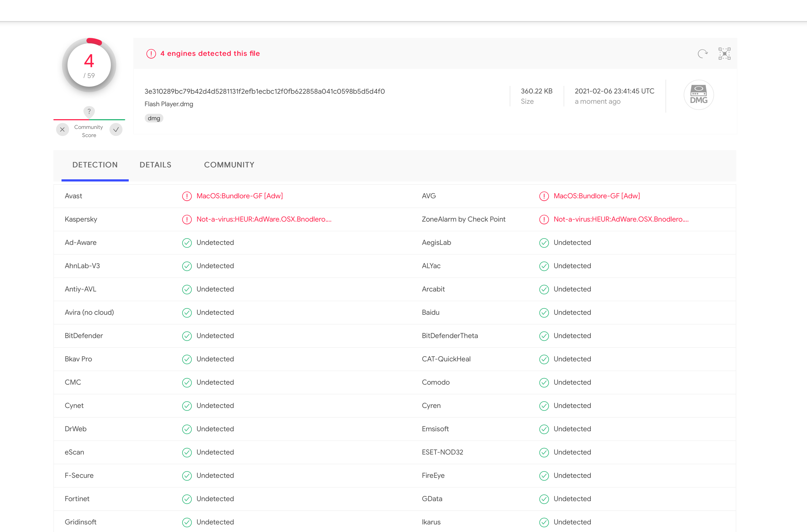Screen dimensions: 807x532
Task: Click the Avira (no cloud) engine name
Action: pos(89,312)
